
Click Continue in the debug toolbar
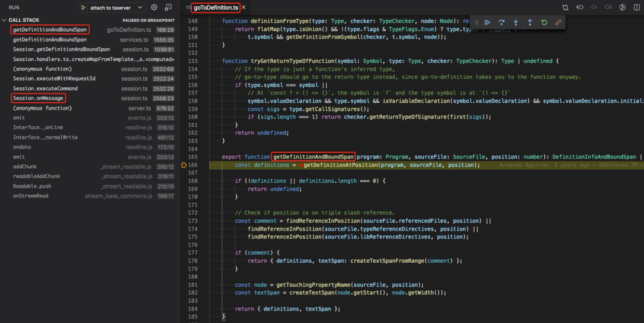487,22
